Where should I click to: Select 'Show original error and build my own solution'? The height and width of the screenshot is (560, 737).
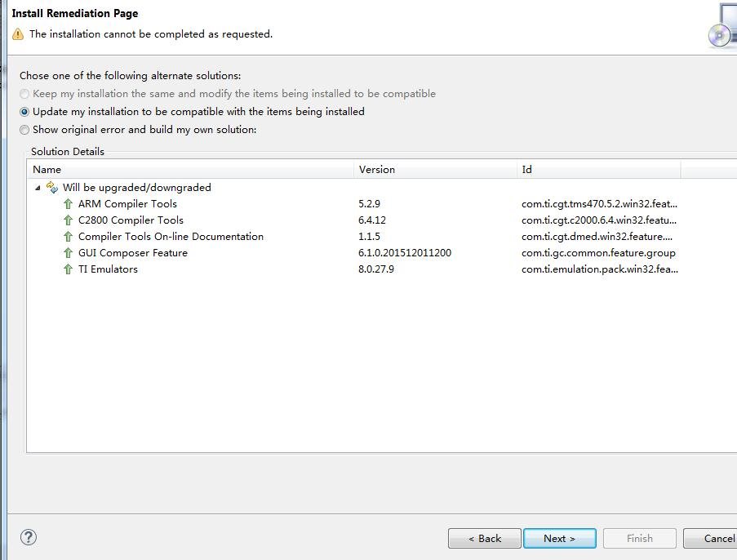pyautogui.click(x=24, y=130)
